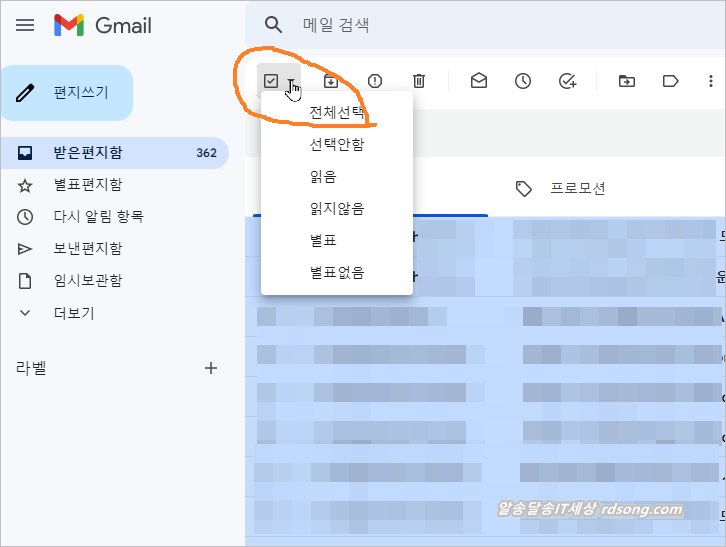726x547 pixels.
Task: Choose 전체선택 from the dropdown menu
Action: [337, 113]
